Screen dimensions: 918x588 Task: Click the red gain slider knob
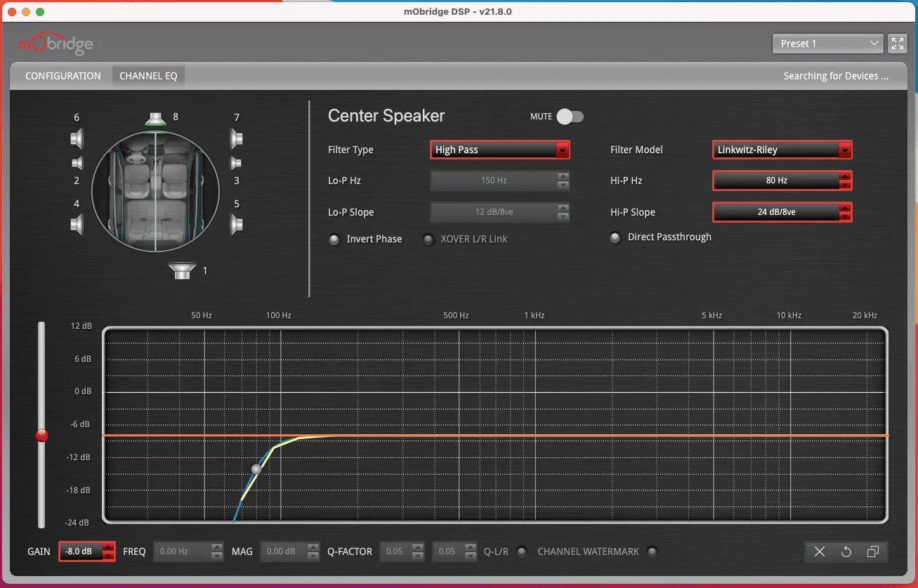point(42,436)
